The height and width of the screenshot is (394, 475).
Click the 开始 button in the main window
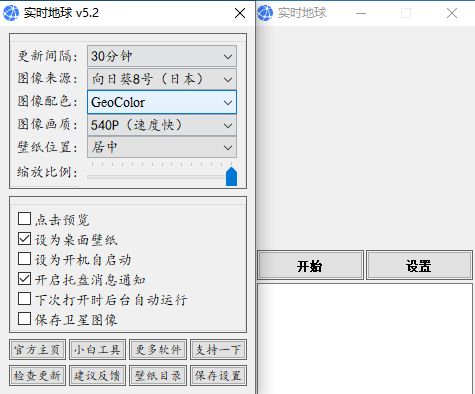point(310,265)
